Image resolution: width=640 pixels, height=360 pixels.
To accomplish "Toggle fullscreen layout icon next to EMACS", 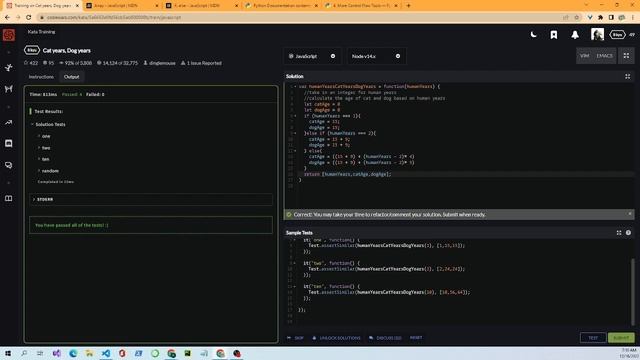I will 626,56.
